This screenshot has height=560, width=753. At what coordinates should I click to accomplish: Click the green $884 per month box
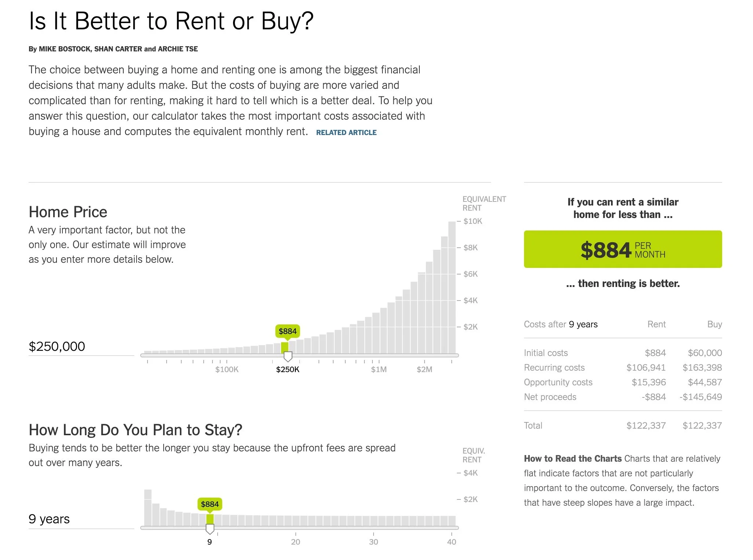(x=623, y=249)
